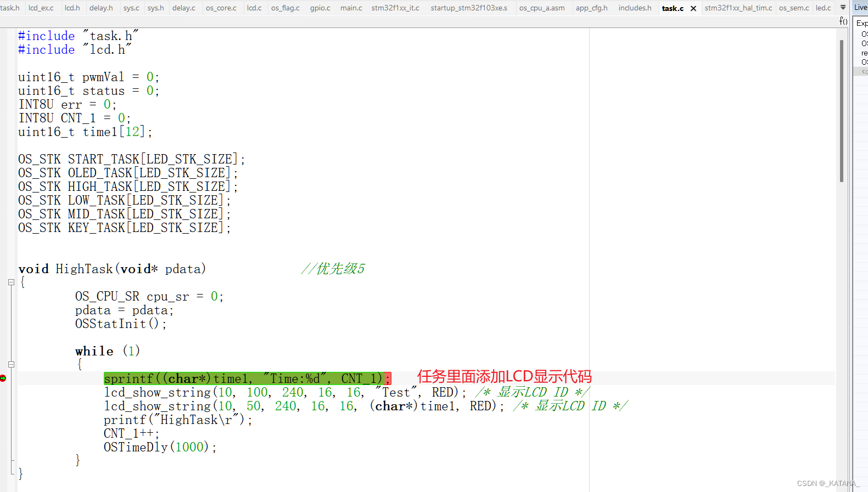The width and height of the screenshot is (868, 492).
Task: Click the OS_STK KEY_TASK declaration line
Action: tap(124, 228)
